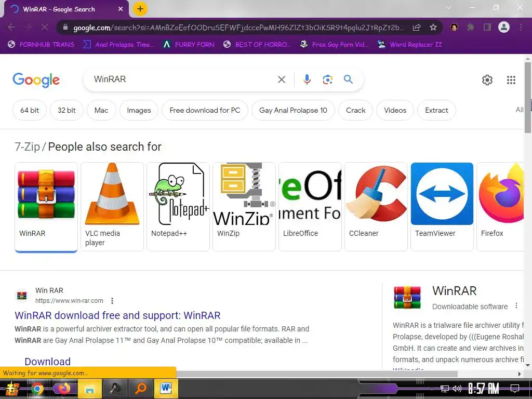
Task: Open the LibreOffice card
Action: 310,207
